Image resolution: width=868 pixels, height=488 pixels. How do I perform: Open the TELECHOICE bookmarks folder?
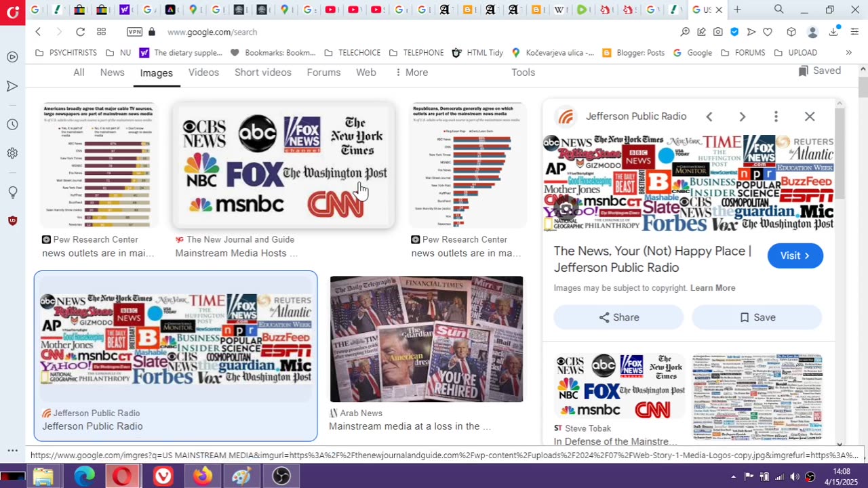[352, 53]
